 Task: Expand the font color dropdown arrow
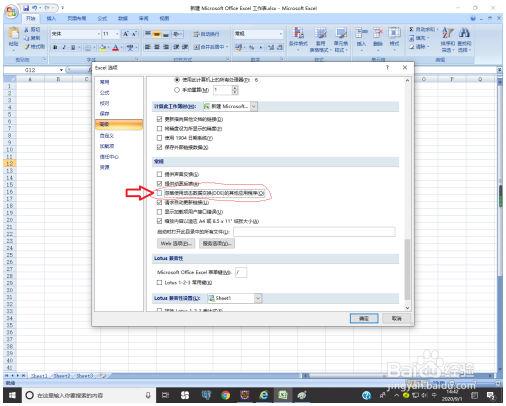[122, 48]
